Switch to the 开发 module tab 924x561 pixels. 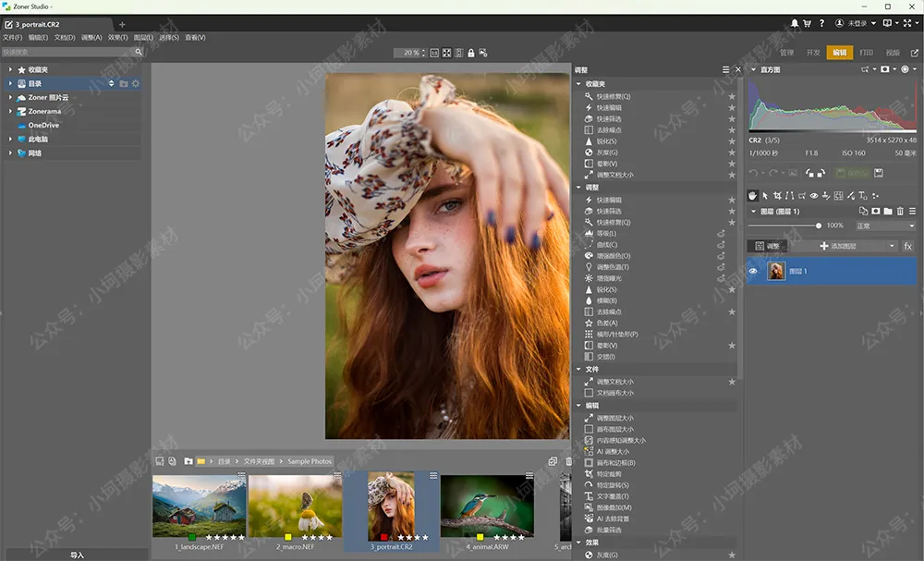pyautogui.click(x=813, y=53)
